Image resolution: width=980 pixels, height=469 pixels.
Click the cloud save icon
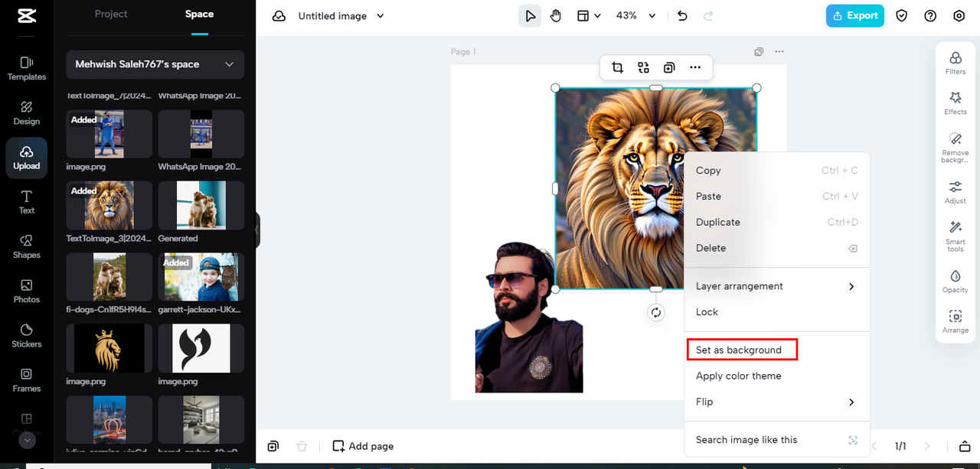point(279,16)
